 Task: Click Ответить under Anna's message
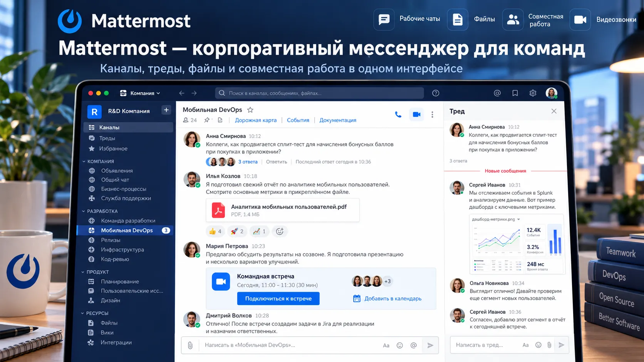click(x=277, y=162)
